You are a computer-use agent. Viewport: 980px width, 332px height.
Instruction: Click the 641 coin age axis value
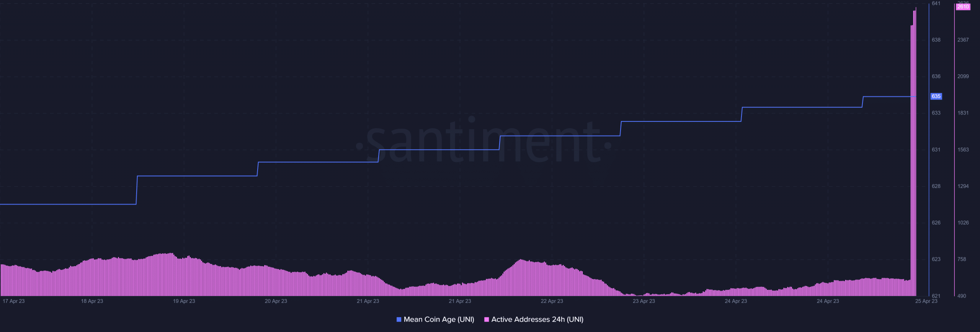point(936,3)
